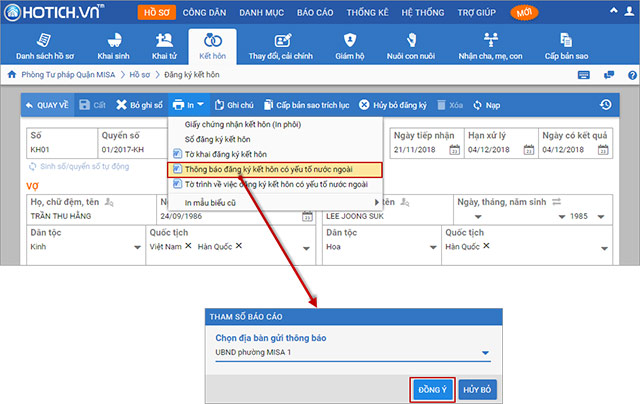Open calendar for Hạn xử lý
This screenshot has width=640, height=404.
click(529, 150)
